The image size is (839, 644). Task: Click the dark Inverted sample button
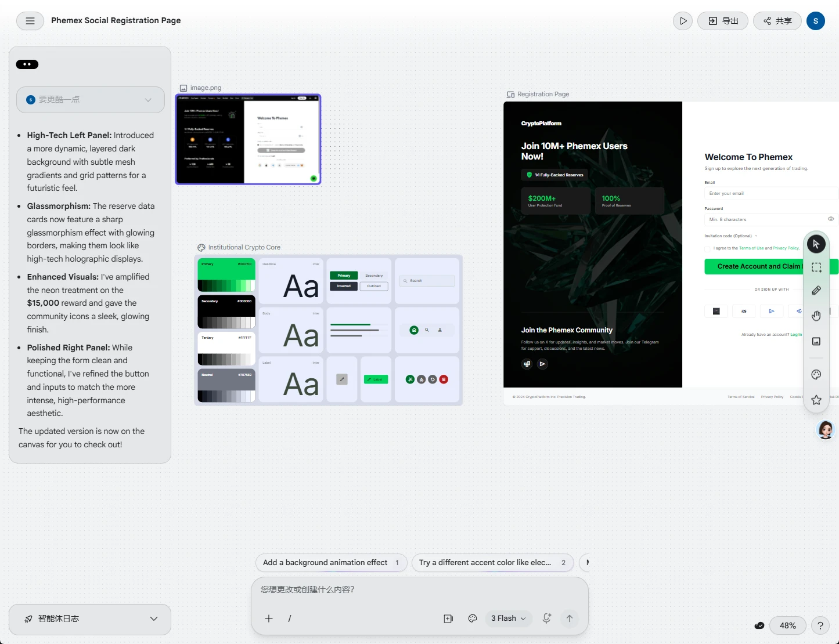pos(344,286)
